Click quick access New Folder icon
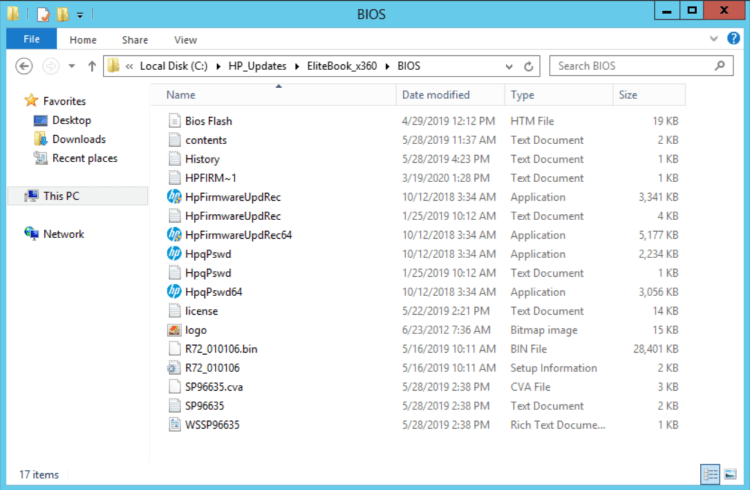 pos(63,14)
